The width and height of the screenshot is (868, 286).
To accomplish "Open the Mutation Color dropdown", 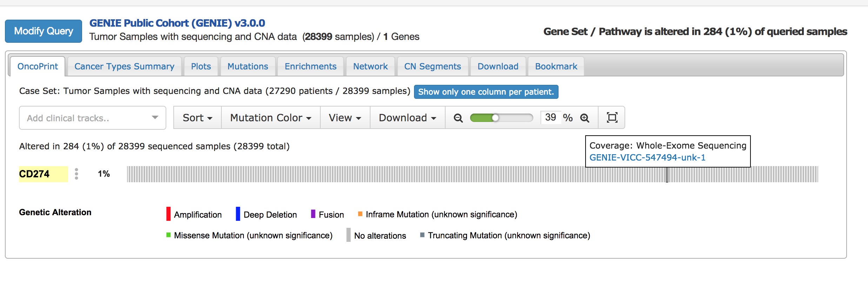I will point(271,118).
